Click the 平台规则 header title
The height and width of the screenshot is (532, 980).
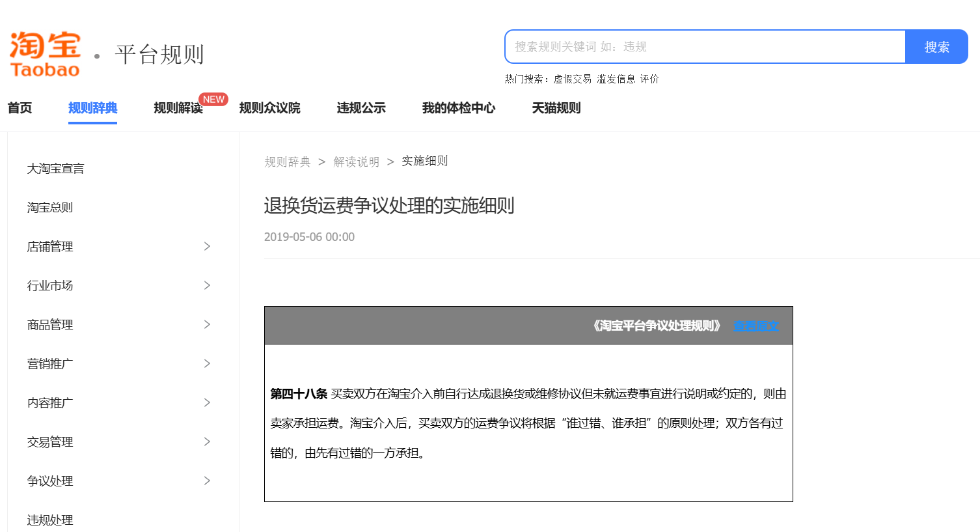tap(160, 54)
